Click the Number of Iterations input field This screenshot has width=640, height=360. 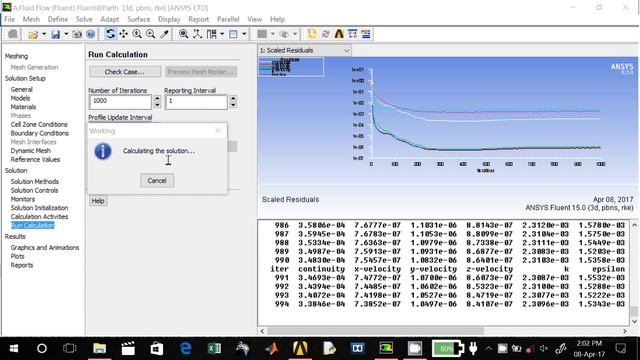pos(120,102)
